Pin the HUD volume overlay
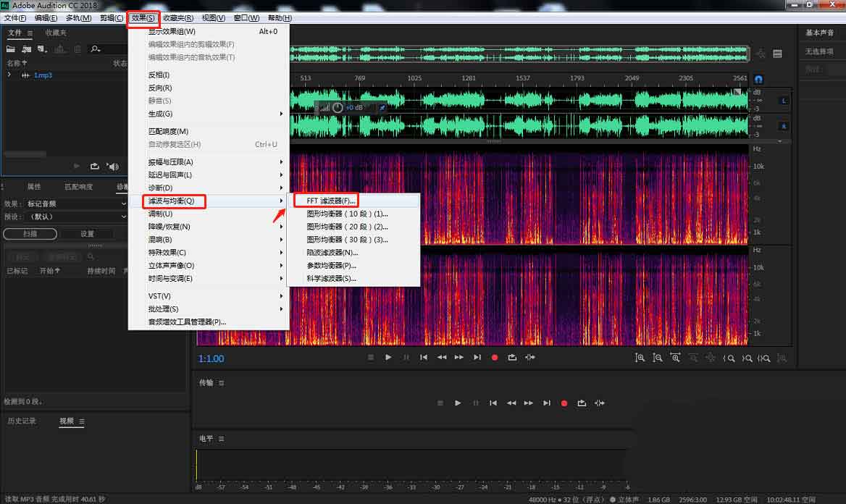Viewport: 846px width, 504px height. click(x=382, y=107)
